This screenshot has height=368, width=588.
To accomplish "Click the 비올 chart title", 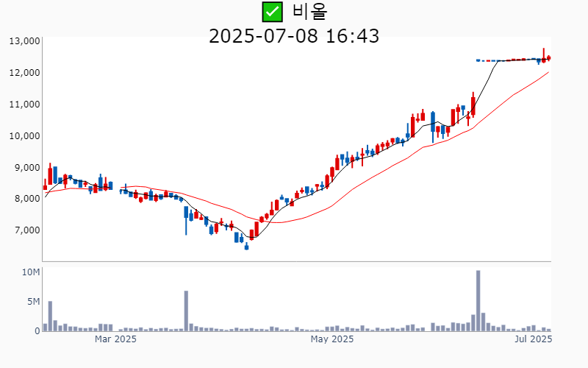I will [x=309, y=12].
